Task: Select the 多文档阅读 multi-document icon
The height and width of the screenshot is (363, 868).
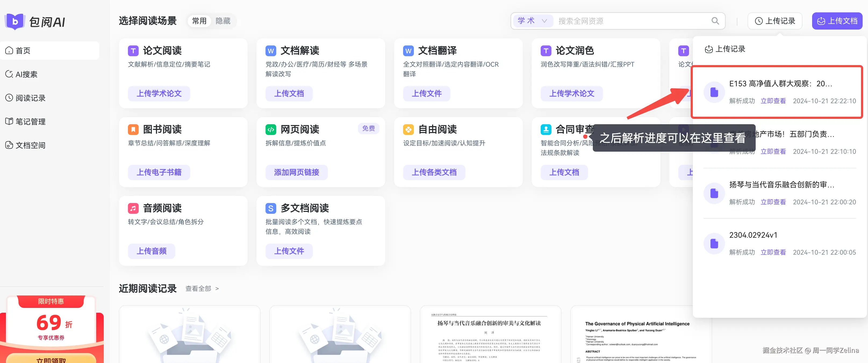Action: tap(271, 208)
